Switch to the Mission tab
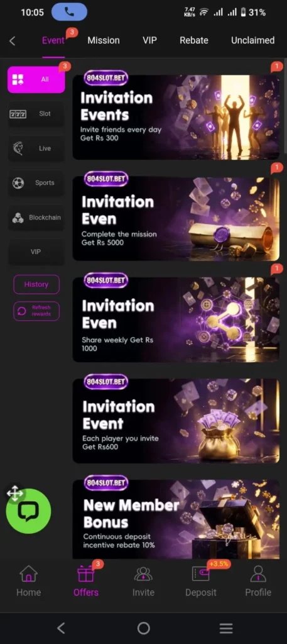 pos(104,40)
